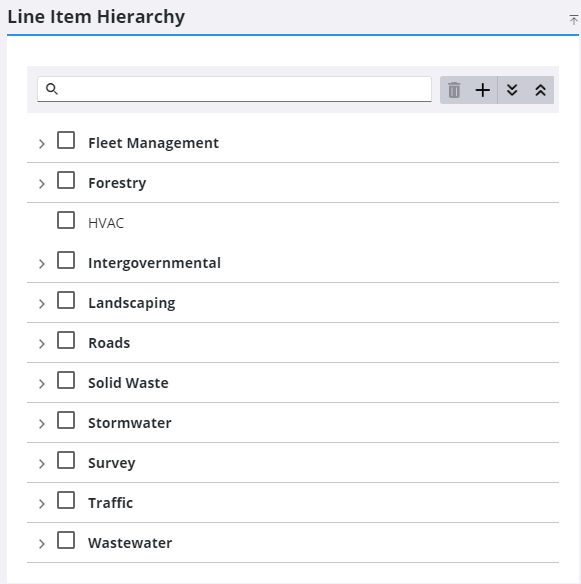Select the Wastewater checkbox
Image resolution: width=581 pixels, height=584 pixels.
click(x=66, y=540)
